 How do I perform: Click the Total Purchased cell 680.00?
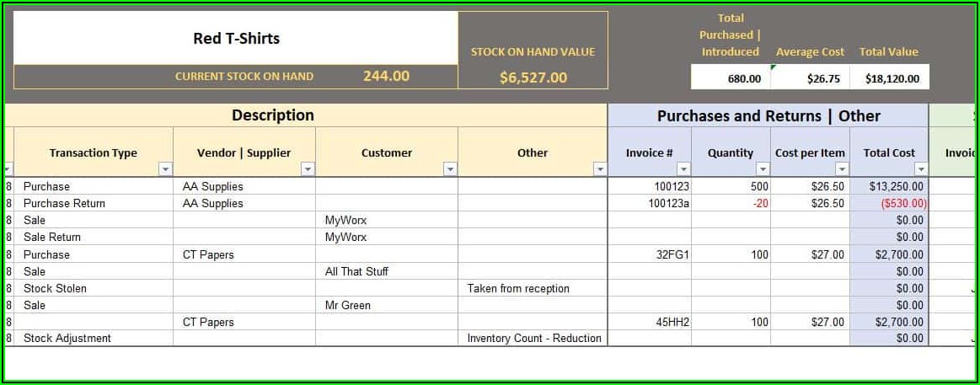click(x=731, y=78)
